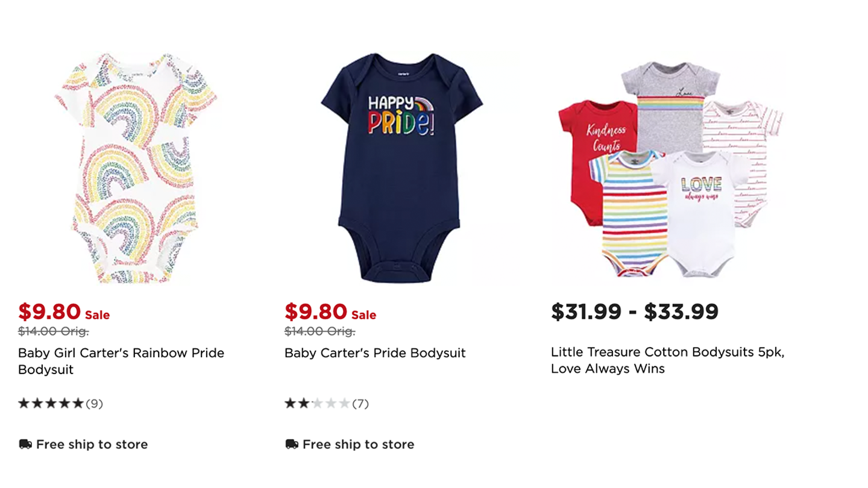868x488 pixels.
Task: Open the navy Happy Pride bodysuit image
Action: (x=401, y=168)
